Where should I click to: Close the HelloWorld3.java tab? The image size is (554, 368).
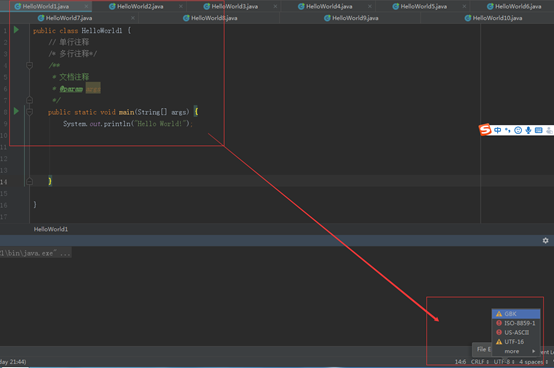275,6
